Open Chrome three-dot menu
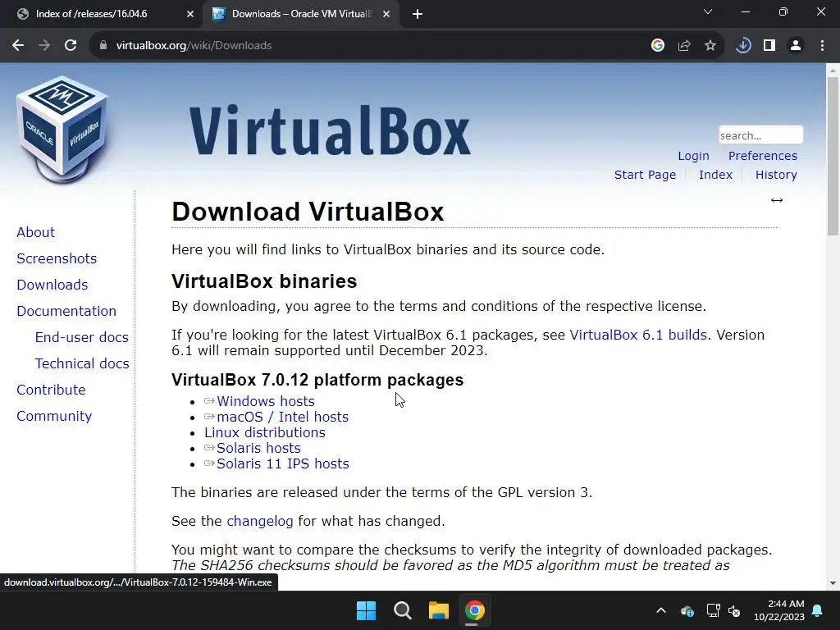 tap(822, 46)
